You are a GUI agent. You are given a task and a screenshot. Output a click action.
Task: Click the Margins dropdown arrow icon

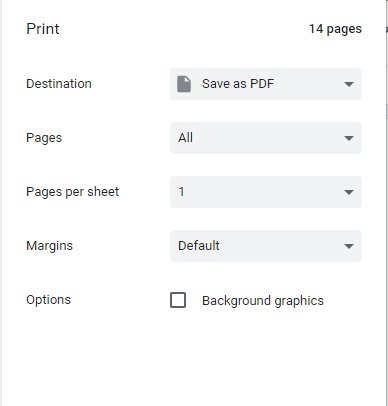349,246
